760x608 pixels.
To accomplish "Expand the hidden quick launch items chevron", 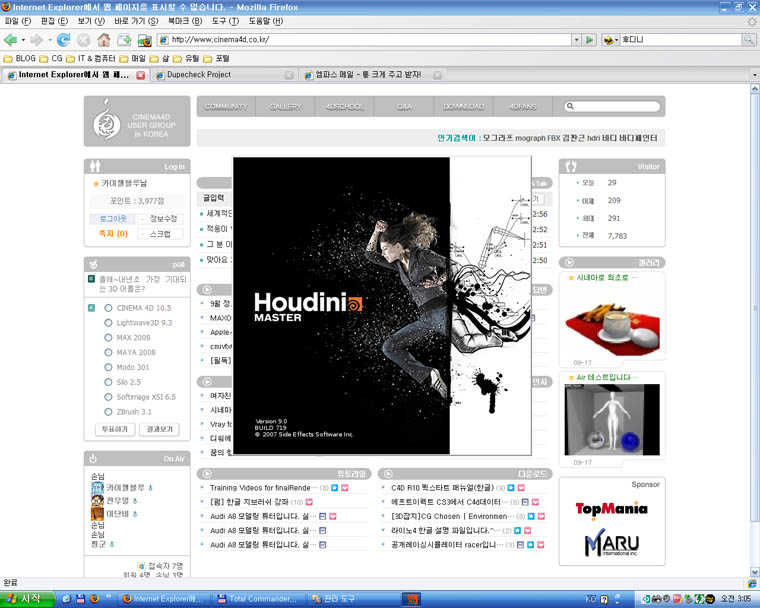I will click(108, 596).
